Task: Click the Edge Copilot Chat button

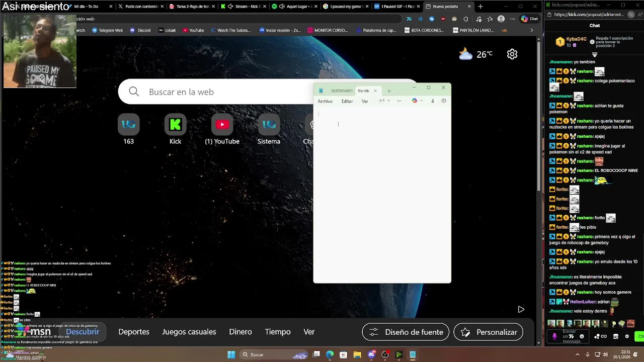Action: 530,19
